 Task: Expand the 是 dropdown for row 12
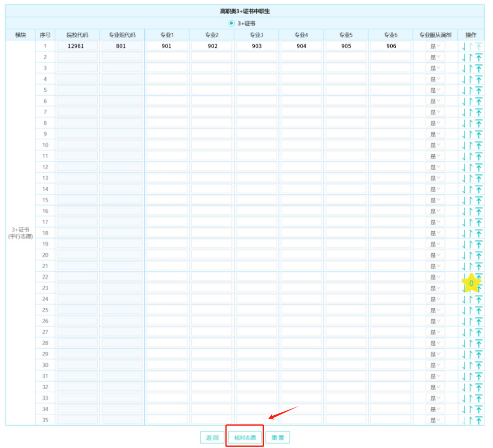point(435,167)
